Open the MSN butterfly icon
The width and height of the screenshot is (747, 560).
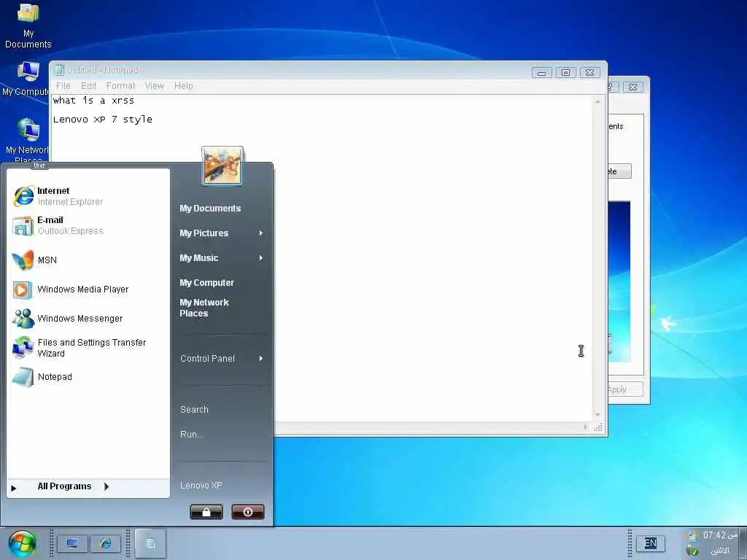pyautogui.click(x=23, y=260)
